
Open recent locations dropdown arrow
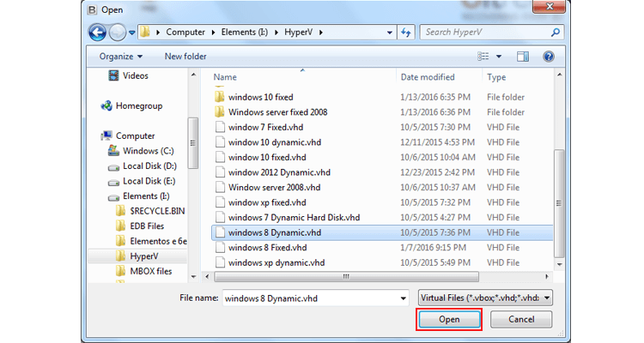132,33
